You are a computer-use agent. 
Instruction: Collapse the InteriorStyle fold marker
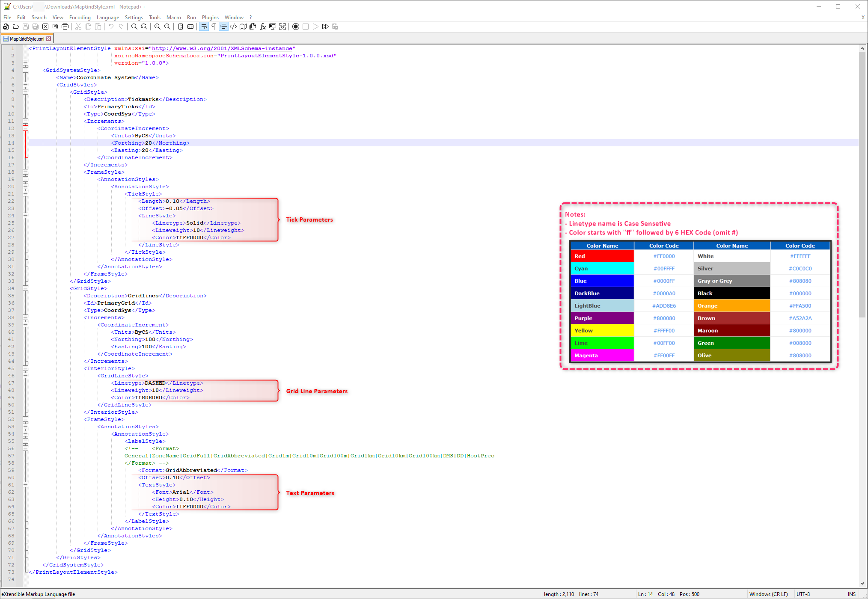[x=25, y=368]
